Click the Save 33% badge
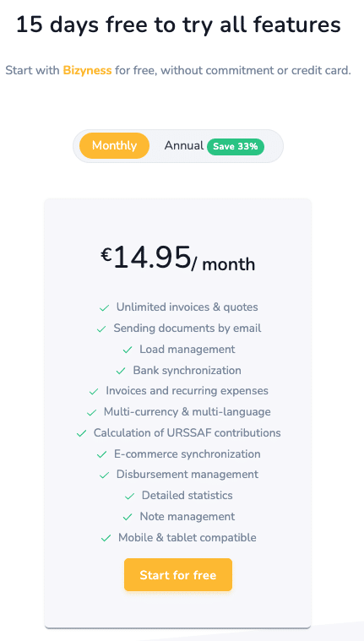 click(x=235, y=146)
